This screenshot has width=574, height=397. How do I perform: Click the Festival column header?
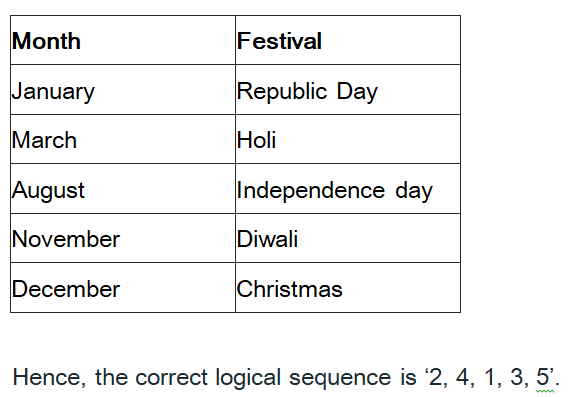(x=348, y=40)
